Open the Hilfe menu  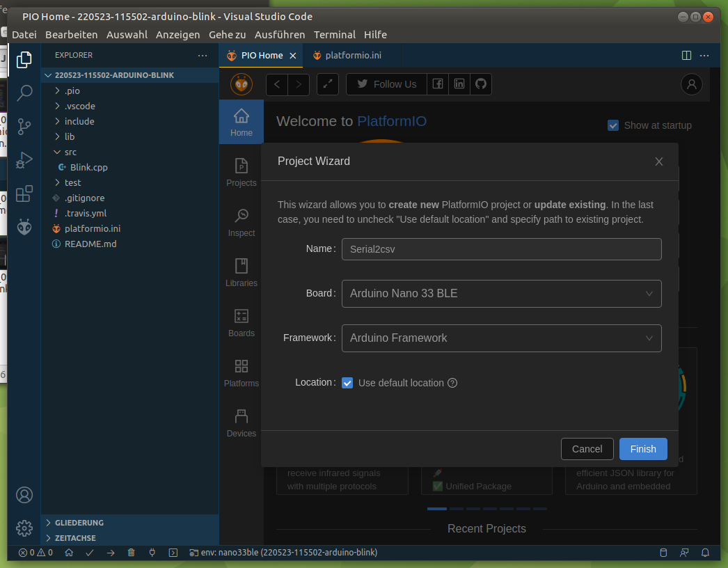375,35
